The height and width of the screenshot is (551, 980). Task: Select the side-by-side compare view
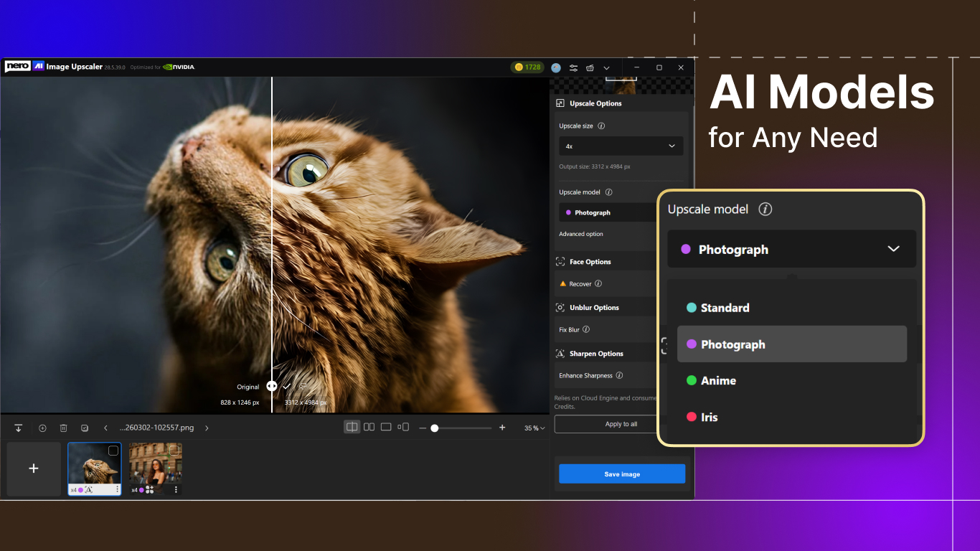(369, 427)
